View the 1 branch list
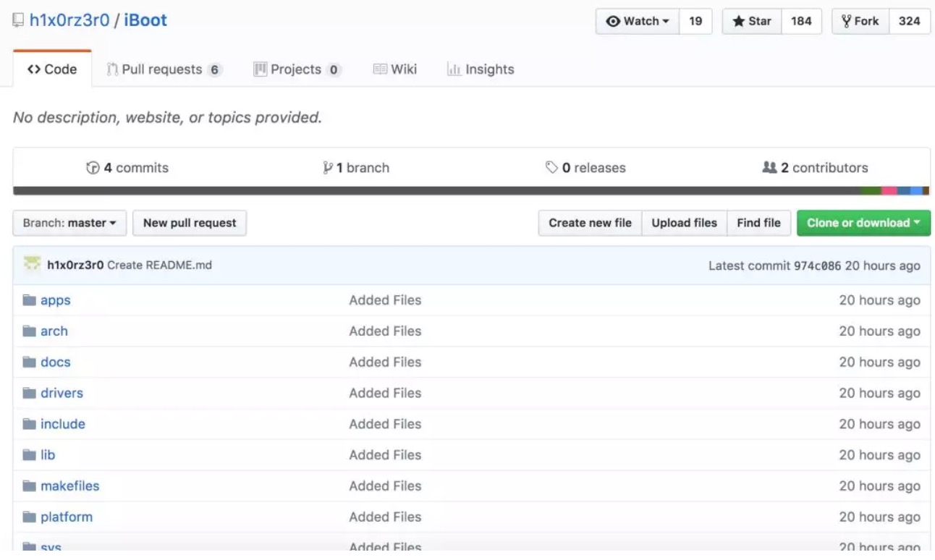935x560 pixels. (x=356, y=168)
